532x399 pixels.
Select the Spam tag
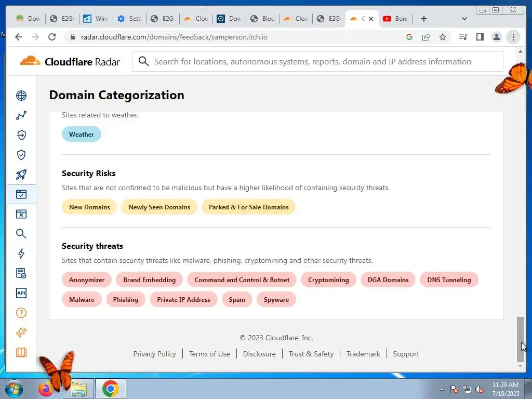(237, 300)
